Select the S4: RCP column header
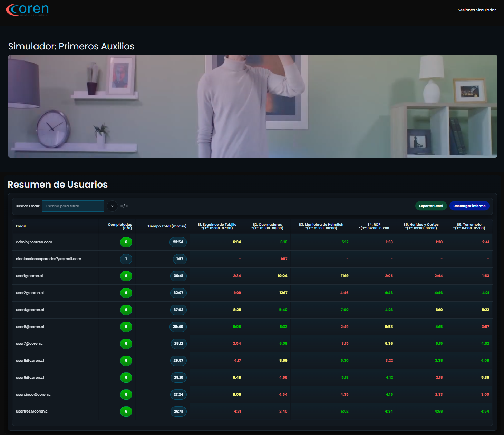The image size is (504, 435). coord(374,226)
